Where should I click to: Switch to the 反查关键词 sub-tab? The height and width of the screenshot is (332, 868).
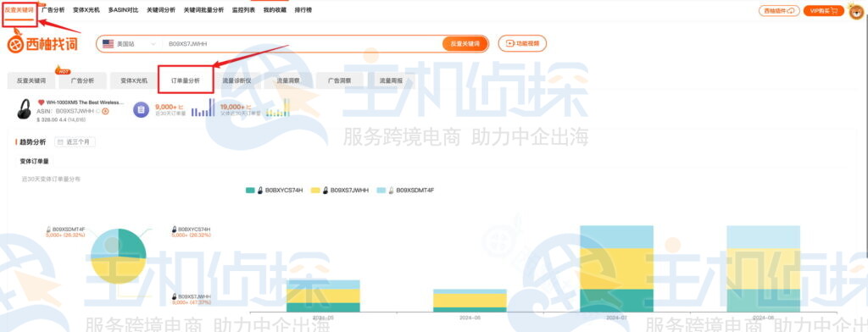pyautogui.click(x=31, y=80)
